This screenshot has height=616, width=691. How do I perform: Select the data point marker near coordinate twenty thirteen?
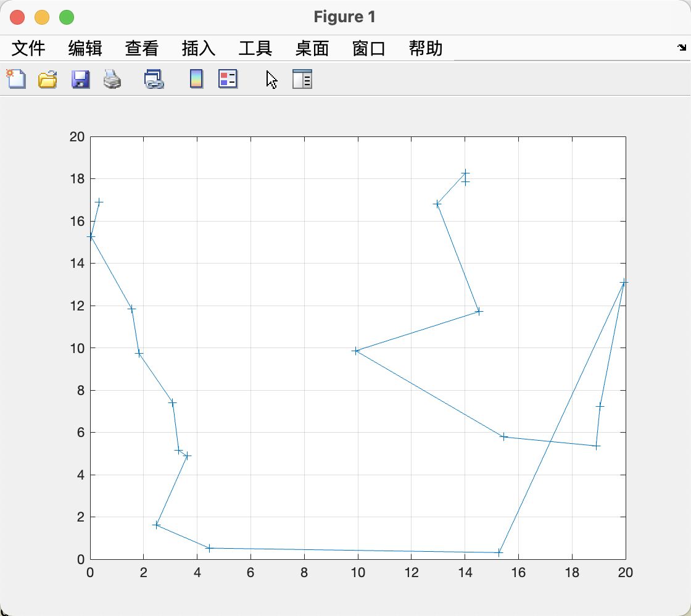pyautogui.click(x=624, y=283)
